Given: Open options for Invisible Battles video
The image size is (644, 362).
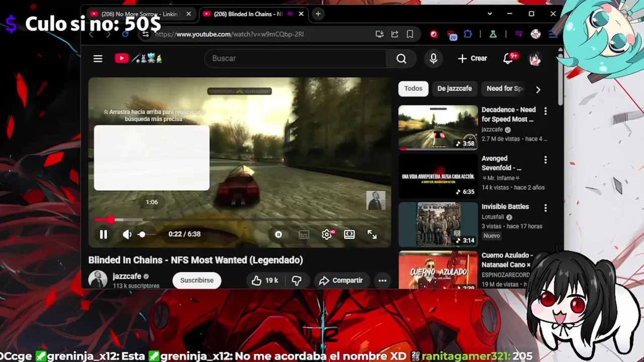Looking at the screenshot, I should pyautogui.click(x=545, y=208).
